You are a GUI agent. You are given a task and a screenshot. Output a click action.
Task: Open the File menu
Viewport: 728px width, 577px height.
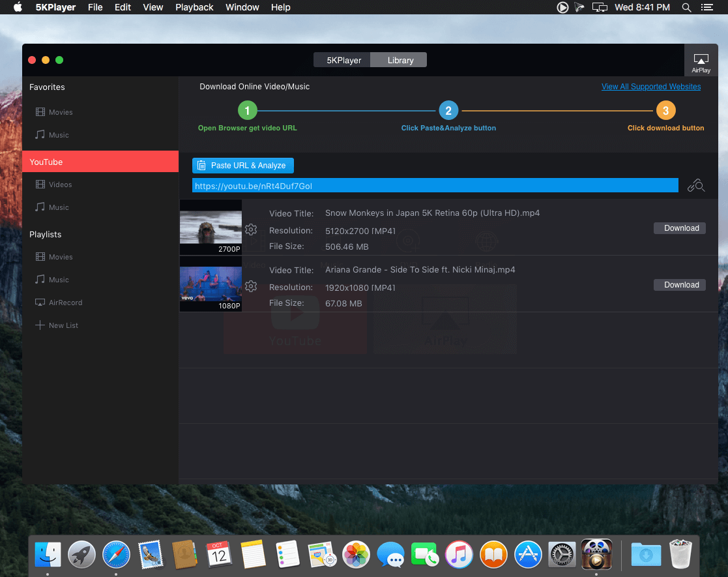(95, 7)
